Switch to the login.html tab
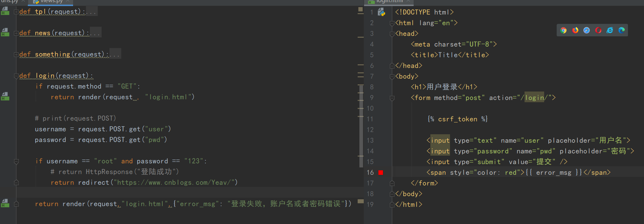The height and width of the screenshot is (224, 644). [x=389, y=1]
